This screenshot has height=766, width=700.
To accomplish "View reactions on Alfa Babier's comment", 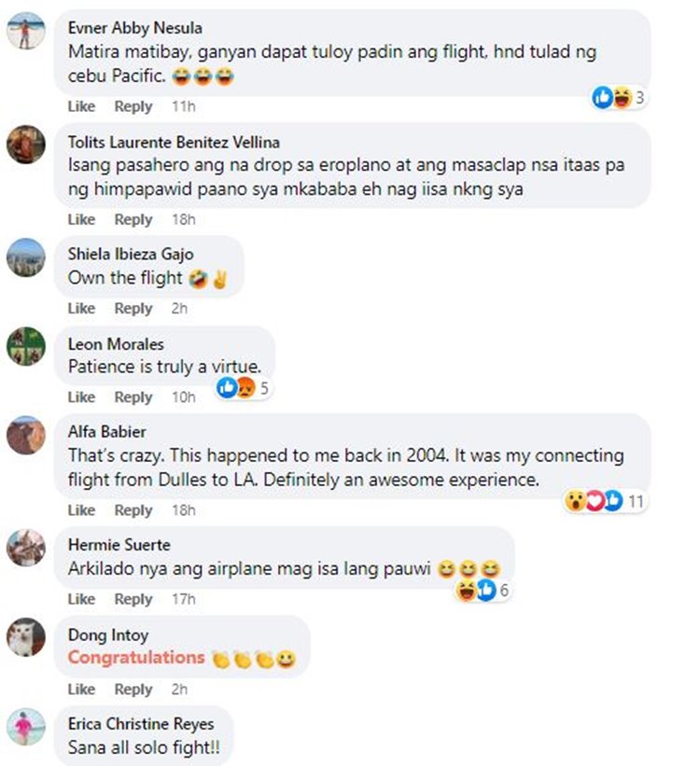I will pyautogui.click(x=605, y=501).
